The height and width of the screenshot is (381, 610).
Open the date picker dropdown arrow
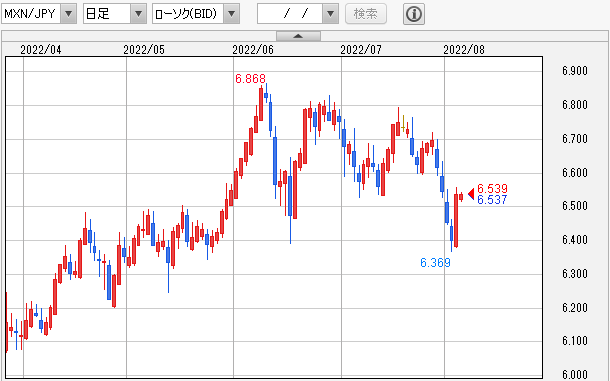331,14
